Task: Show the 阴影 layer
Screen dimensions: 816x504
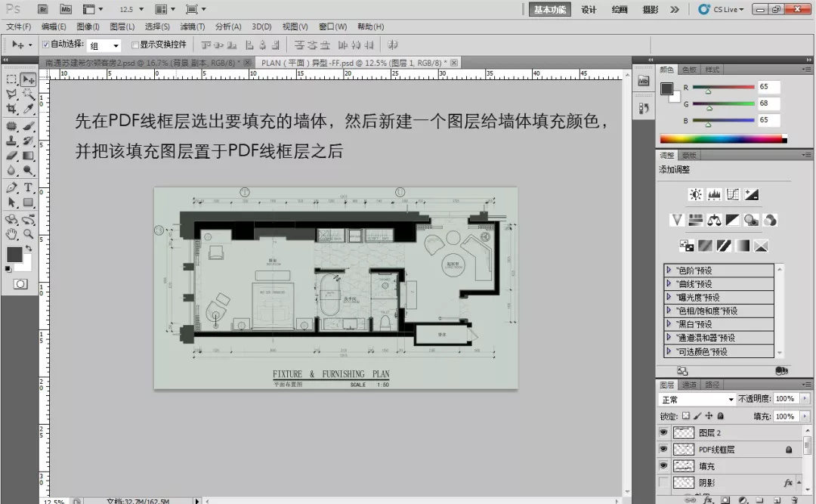Action: tap(663, 483)
